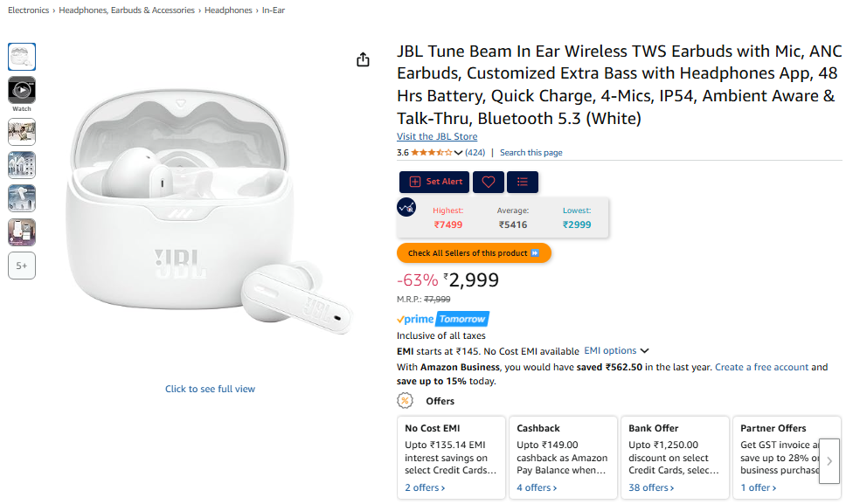Image resolution: width=846 pixels, height=504 pixels.
Task: Click Search this page link
Action: click(x=530, y=153)
